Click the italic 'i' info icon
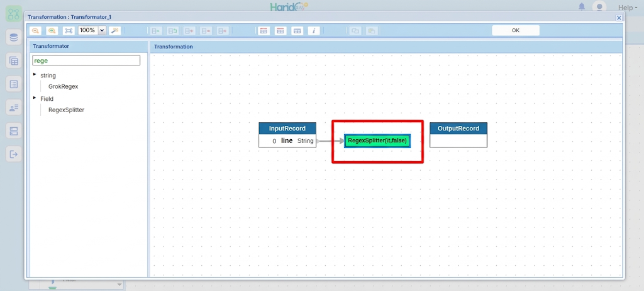644x291 pixels. 314,31
